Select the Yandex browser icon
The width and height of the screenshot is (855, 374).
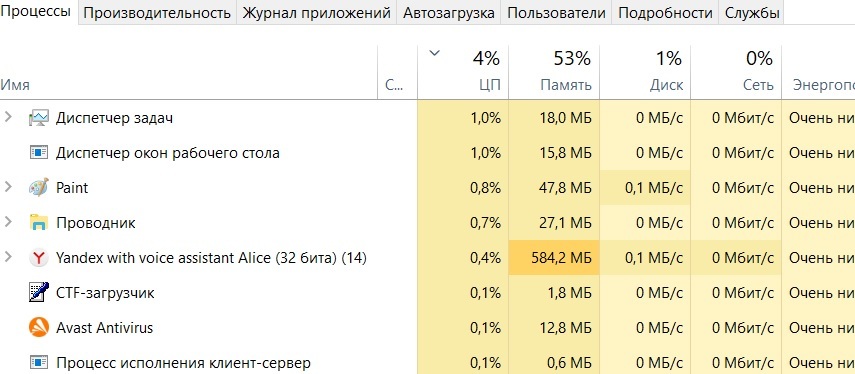(x=39, y=258)
